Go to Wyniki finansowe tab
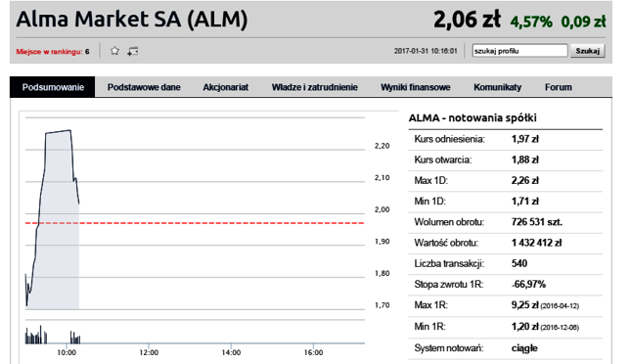This screenshot has height=364, width=631. [416, 87]
